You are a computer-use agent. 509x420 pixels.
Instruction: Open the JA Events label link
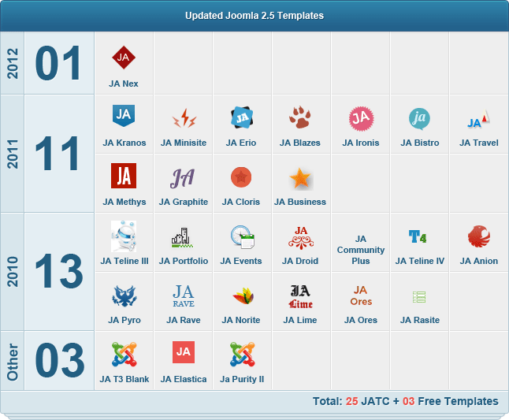tap(241, 261)
